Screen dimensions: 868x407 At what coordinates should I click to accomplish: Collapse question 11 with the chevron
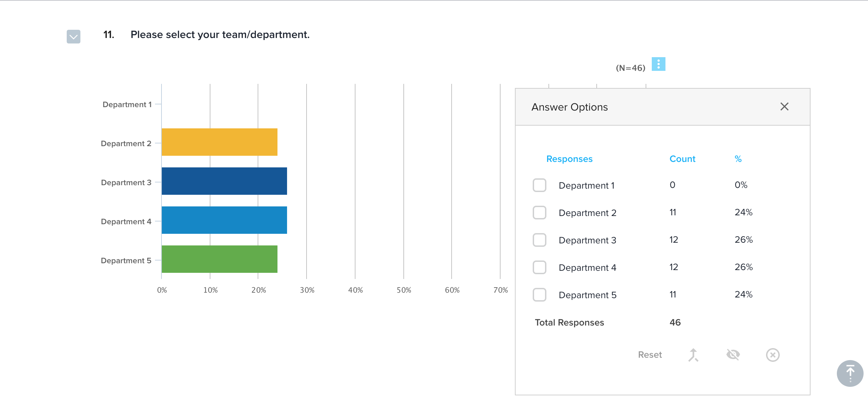coord(74,37)
